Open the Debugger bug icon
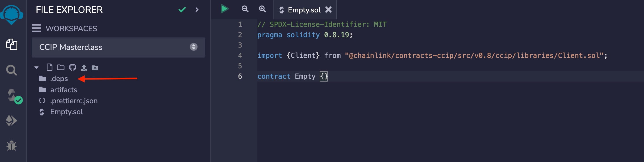The width and height of the screenshot is (644, 162). [12, 146]
